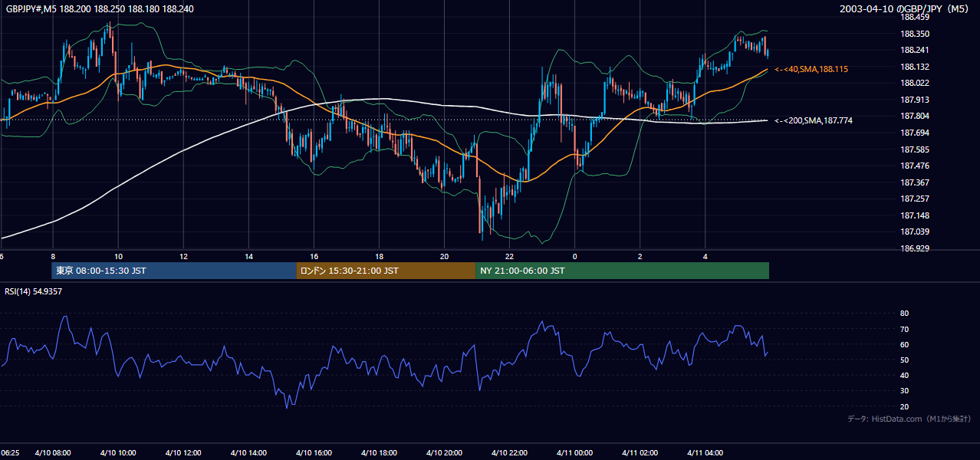The height and width of the screenshot is (460, 980).
Task: Click price axis value 188.022
Action: click(x=915, y=83)
